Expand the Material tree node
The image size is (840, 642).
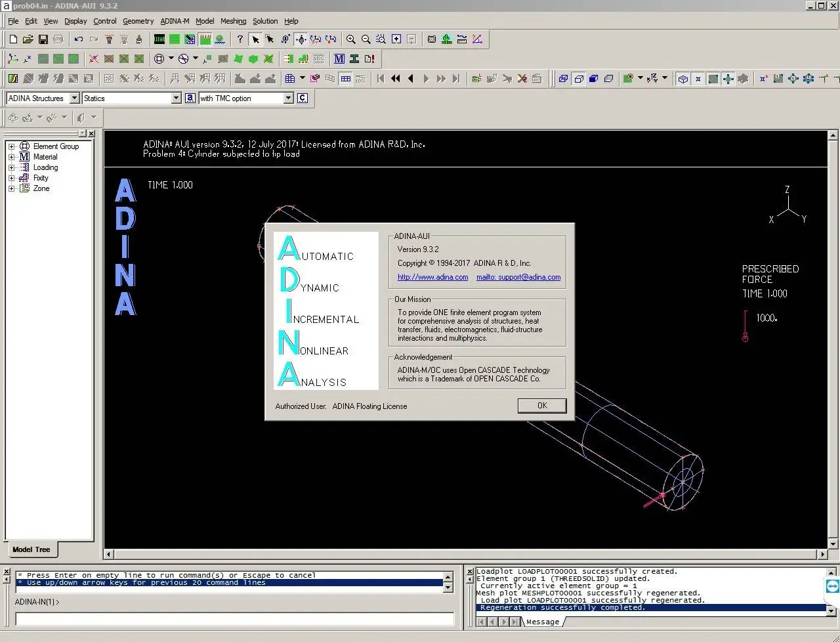tap(11, 157)
